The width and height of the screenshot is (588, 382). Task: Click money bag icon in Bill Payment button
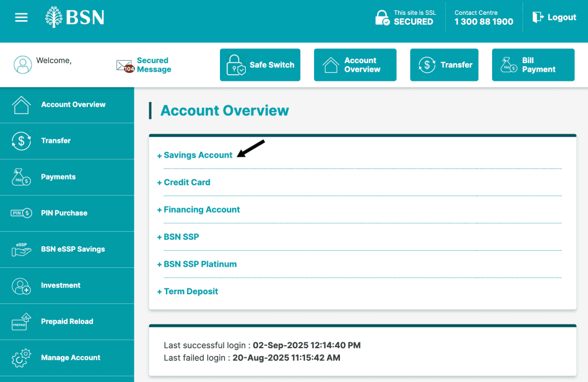[x=509, y=65]
